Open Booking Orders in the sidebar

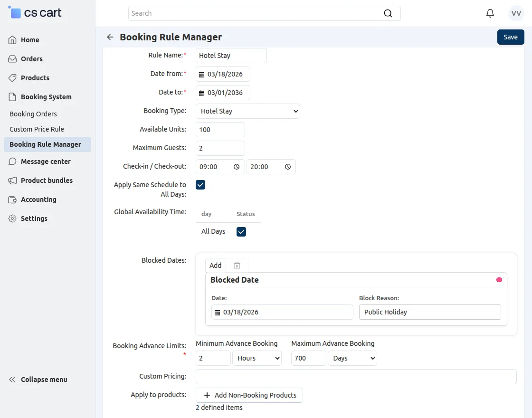[x=33, y=114]
